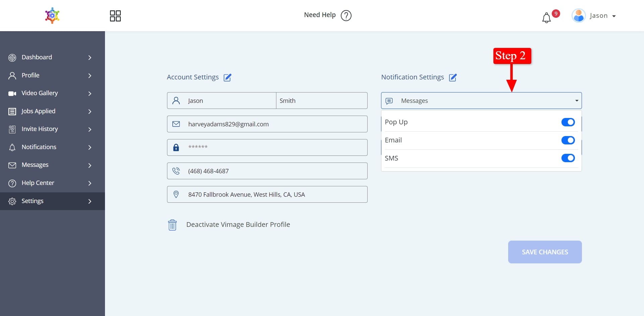Open Video Gallery in the sidebar
This screenshot has height=316, width=644.
[40, 93]
